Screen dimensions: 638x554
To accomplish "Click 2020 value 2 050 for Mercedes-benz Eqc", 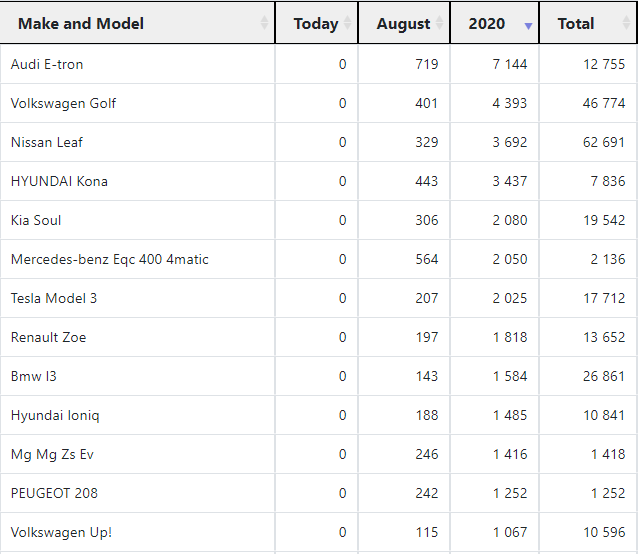I will point(509,260).
